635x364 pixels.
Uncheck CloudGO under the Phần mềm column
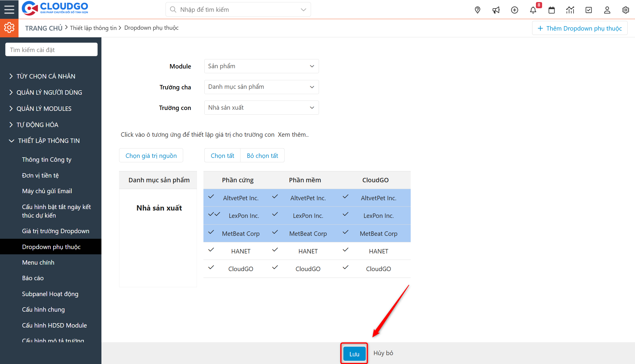coord(275,268)
